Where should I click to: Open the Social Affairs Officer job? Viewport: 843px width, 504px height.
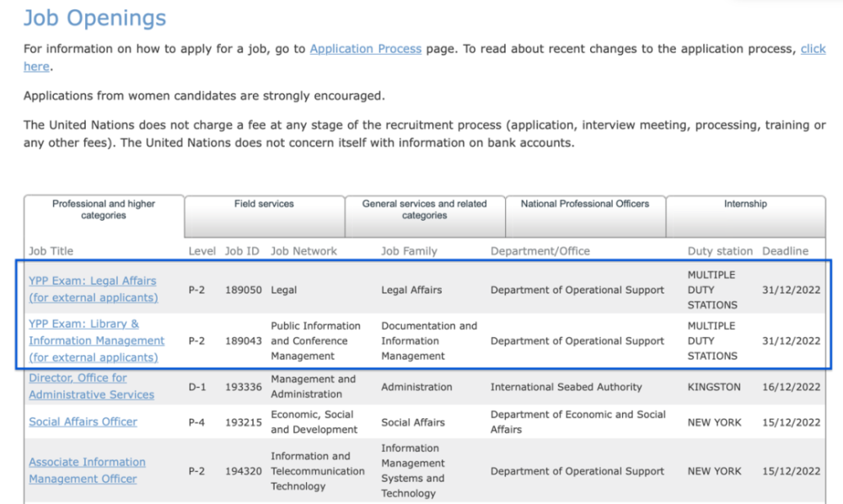[83, 421]
